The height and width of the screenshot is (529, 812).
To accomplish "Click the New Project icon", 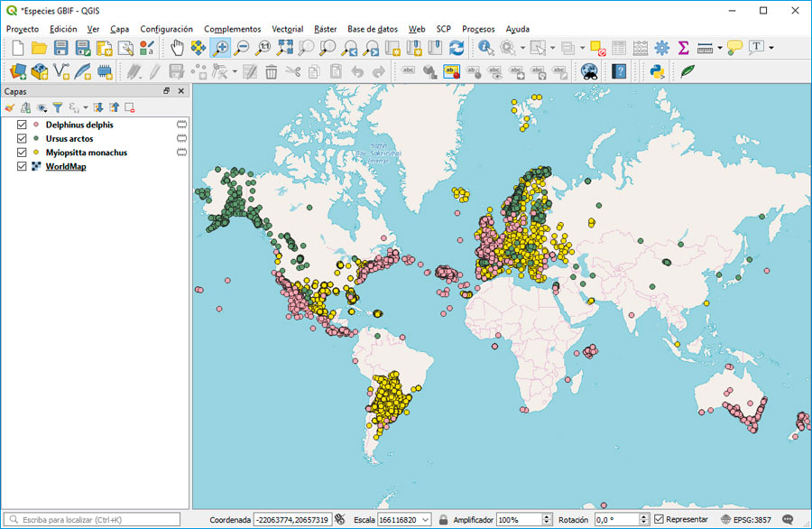I will 16,46.
